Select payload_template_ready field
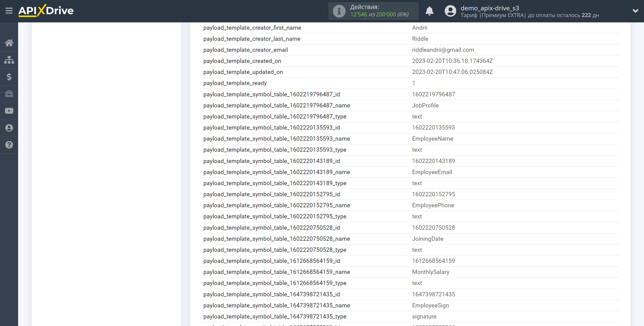Screen dimensions: 644x326 pyautogui.click(x=235, y=83)
